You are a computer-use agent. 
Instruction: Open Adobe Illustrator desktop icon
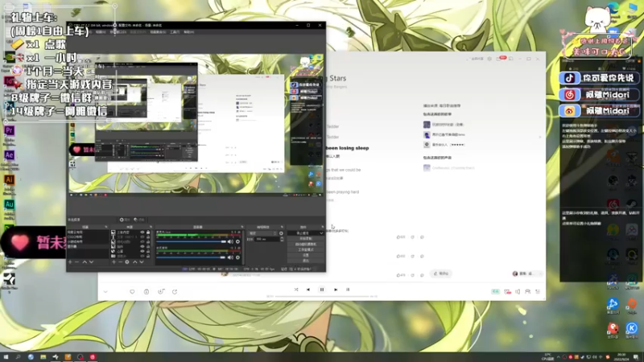coord(9,179)
